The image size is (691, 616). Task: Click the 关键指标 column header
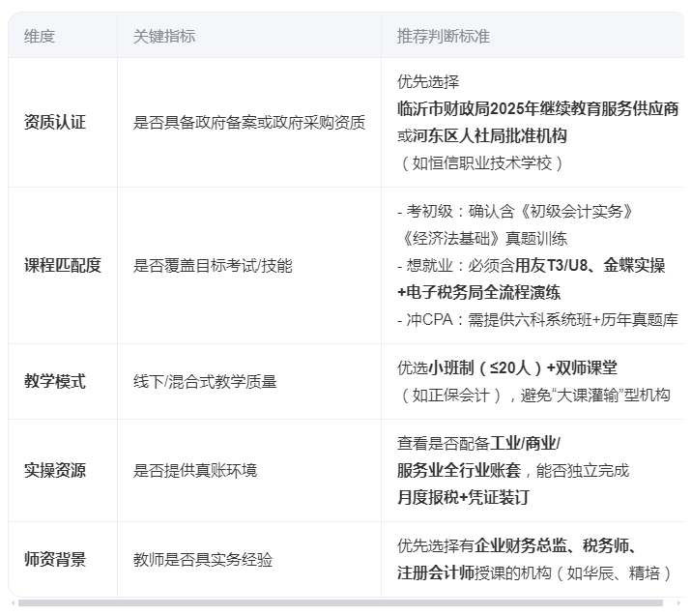163,36
